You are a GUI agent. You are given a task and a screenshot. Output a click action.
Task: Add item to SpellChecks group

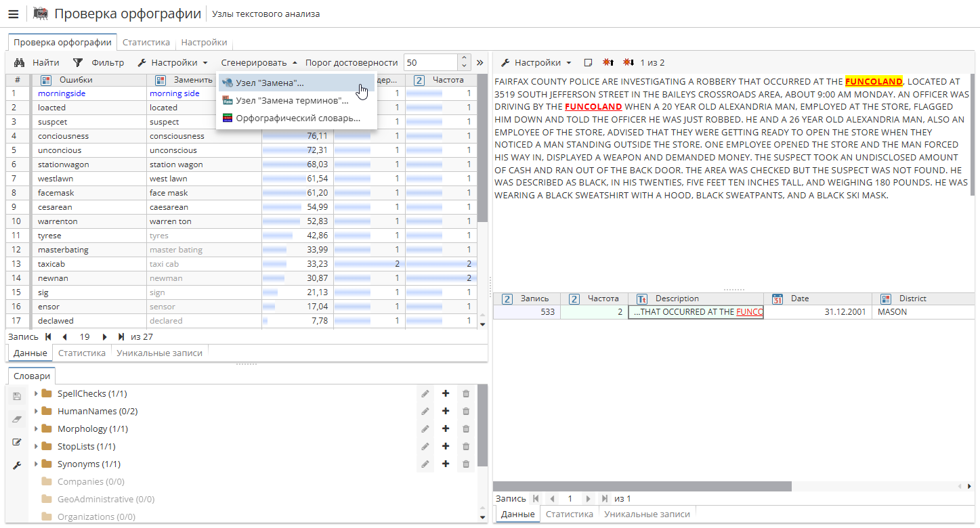(446, 393)
